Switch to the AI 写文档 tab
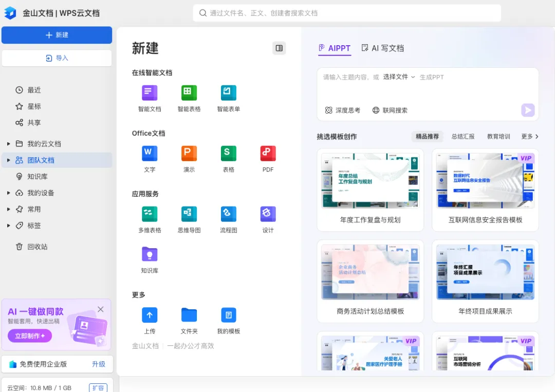This screenshot has width=555, height=392. 383,48
